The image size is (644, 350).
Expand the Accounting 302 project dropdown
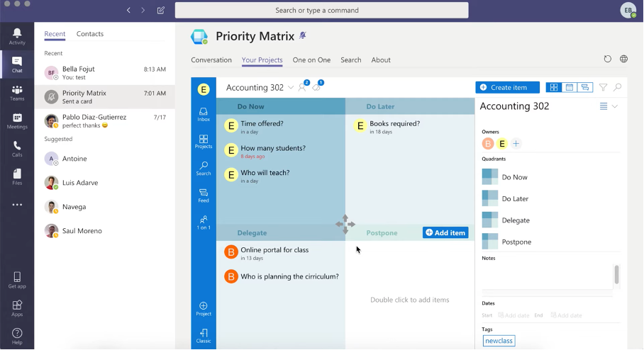coord(291,88)
